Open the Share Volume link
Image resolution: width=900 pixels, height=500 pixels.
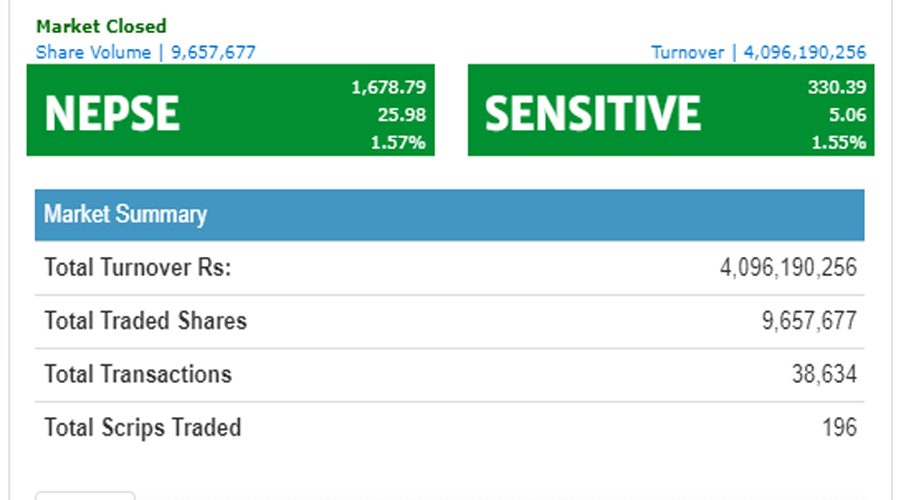(145, 52)
